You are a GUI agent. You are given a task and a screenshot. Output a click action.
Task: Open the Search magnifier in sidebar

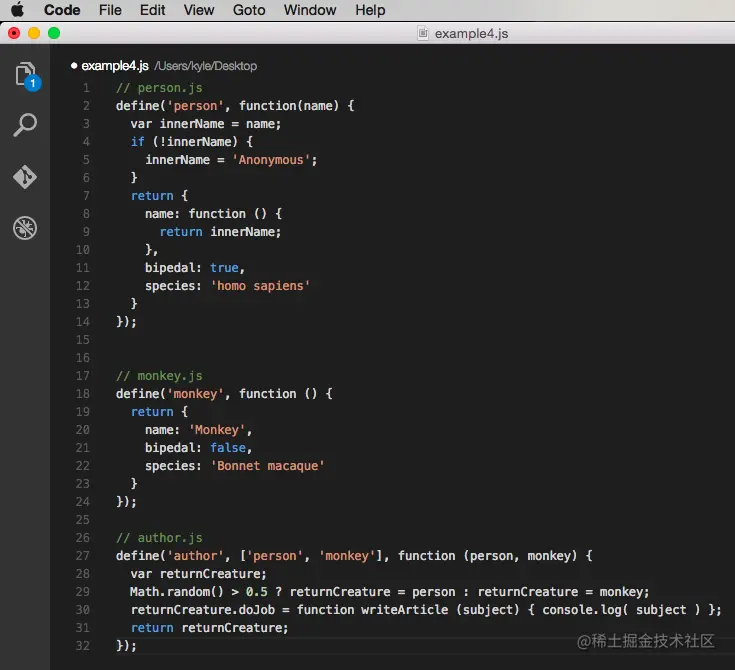coord(25,125)
